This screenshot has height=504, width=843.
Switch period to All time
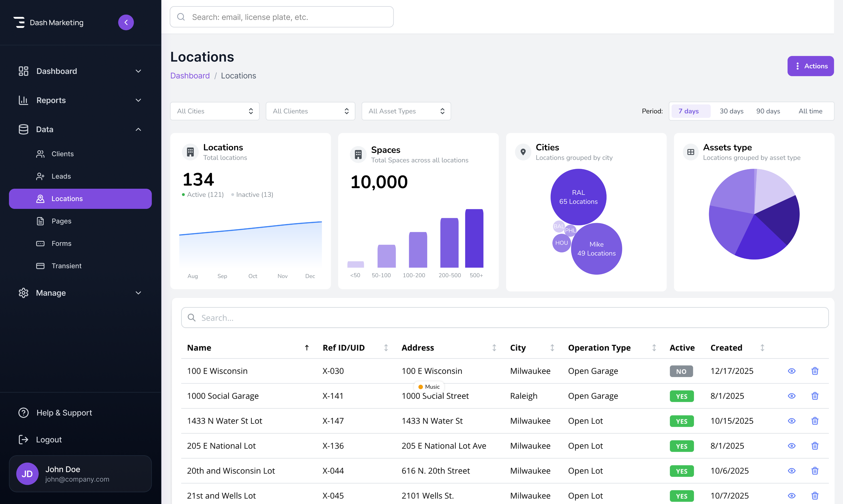[810, 111]
